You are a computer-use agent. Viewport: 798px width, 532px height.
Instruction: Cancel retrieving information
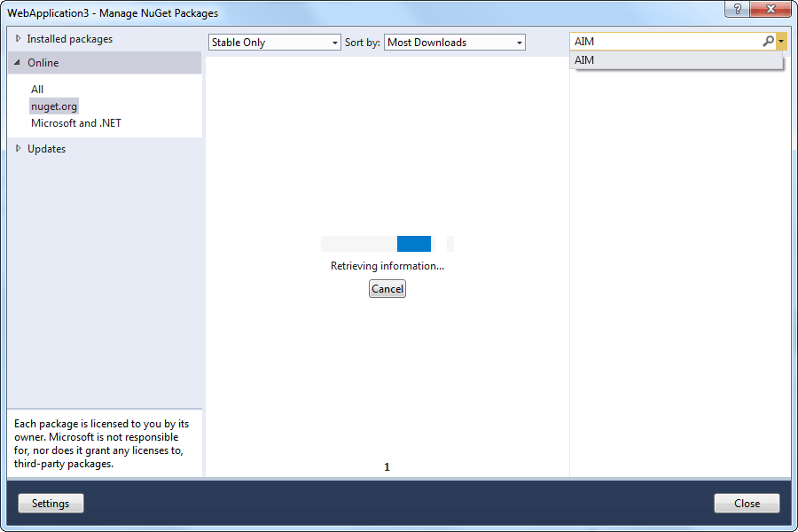(x=387, y=289)
